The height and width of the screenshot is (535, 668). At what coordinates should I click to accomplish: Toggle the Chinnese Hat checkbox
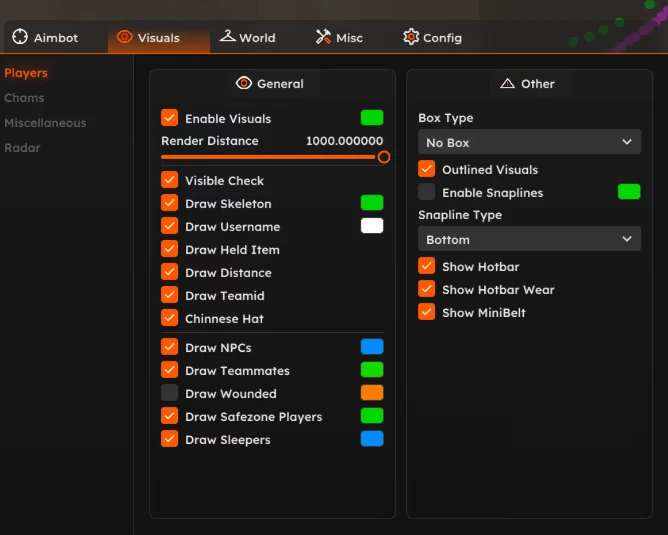170,318
